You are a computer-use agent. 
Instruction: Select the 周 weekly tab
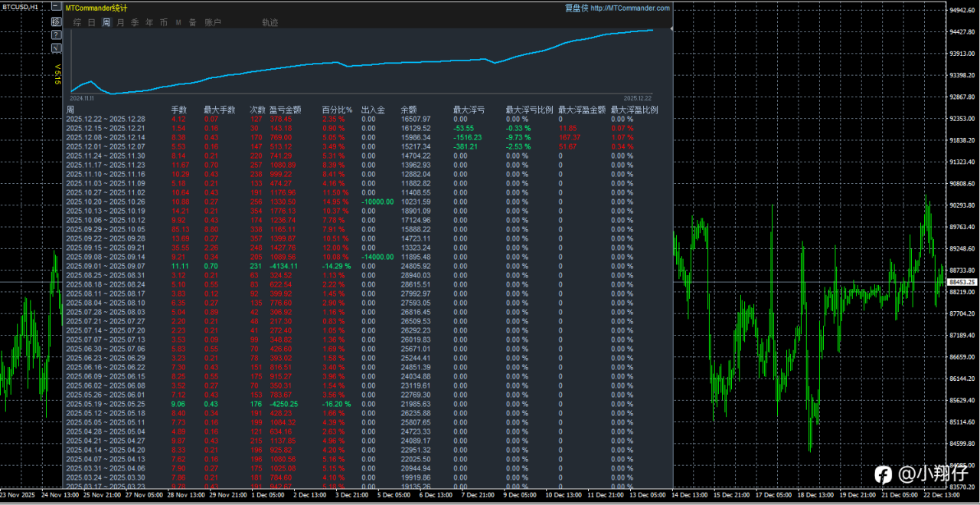(x=106, y=23)
